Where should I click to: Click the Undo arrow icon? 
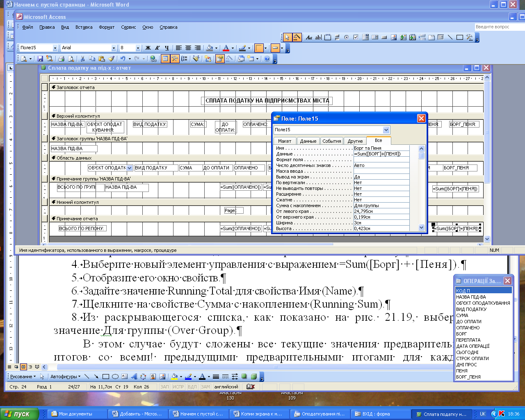[122, 59]
